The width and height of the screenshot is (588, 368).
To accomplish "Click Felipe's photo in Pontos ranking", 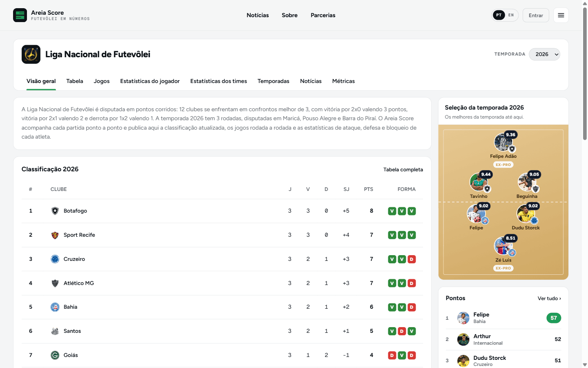I will click(x=463, y=318).
